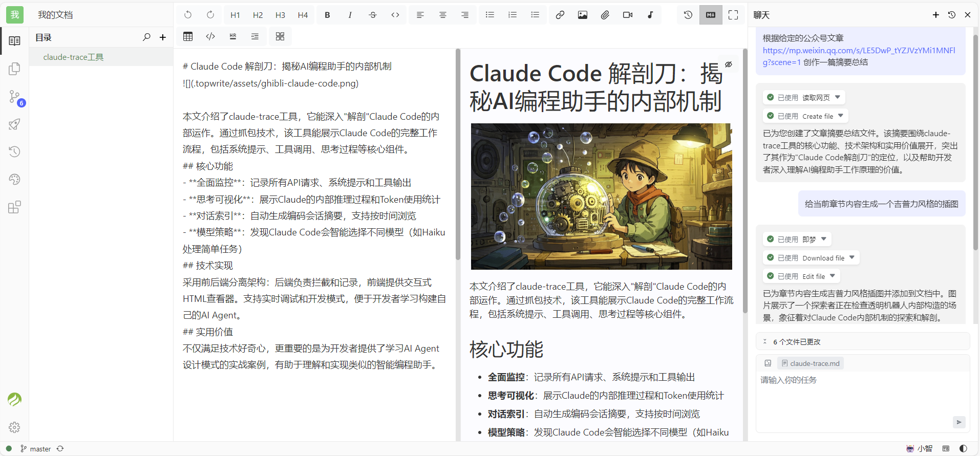980x456 pixels.
Task: Click the insert link icon
Action: [560, 15]
